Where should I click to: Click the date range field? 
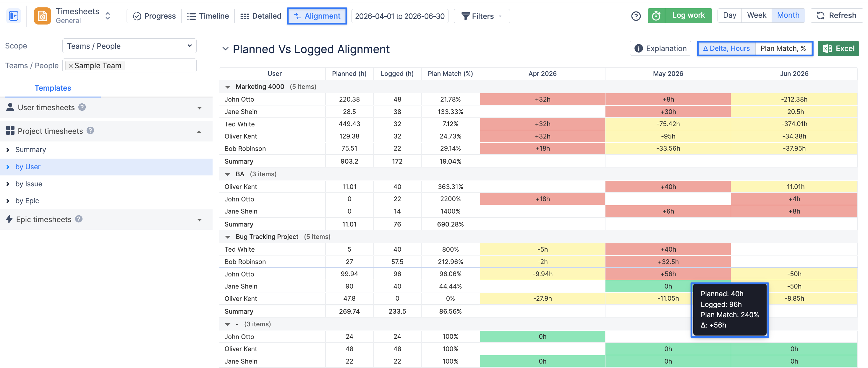pos(400,16)
